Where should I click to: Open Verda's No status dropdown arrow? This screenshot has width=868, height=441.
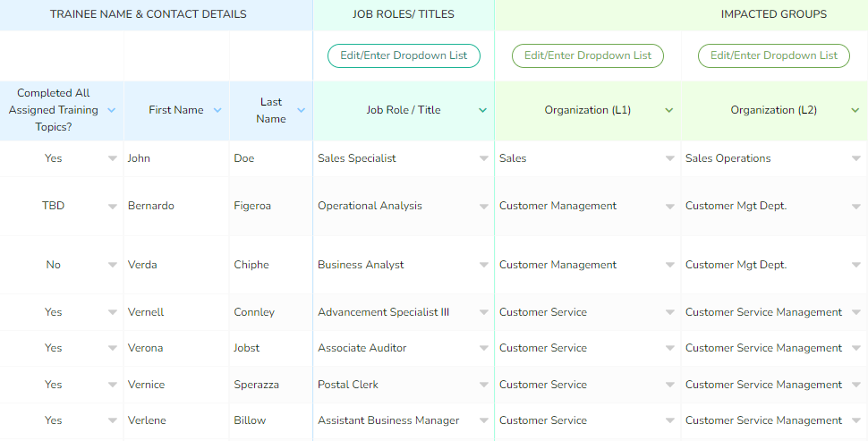tap(113, 265)
